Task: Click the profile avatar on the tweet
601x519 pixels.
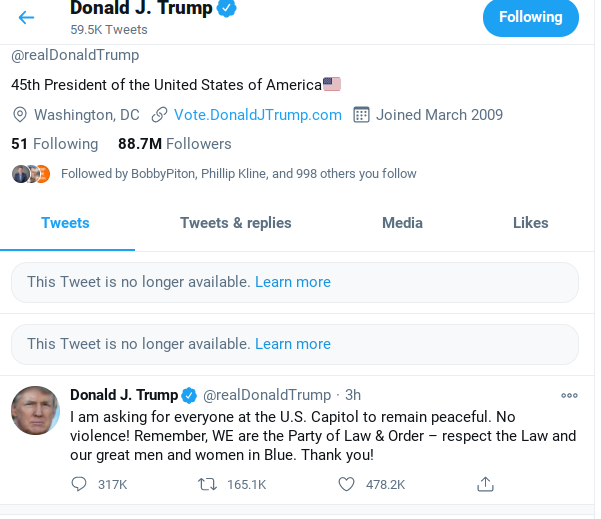Action: point(36,411)
